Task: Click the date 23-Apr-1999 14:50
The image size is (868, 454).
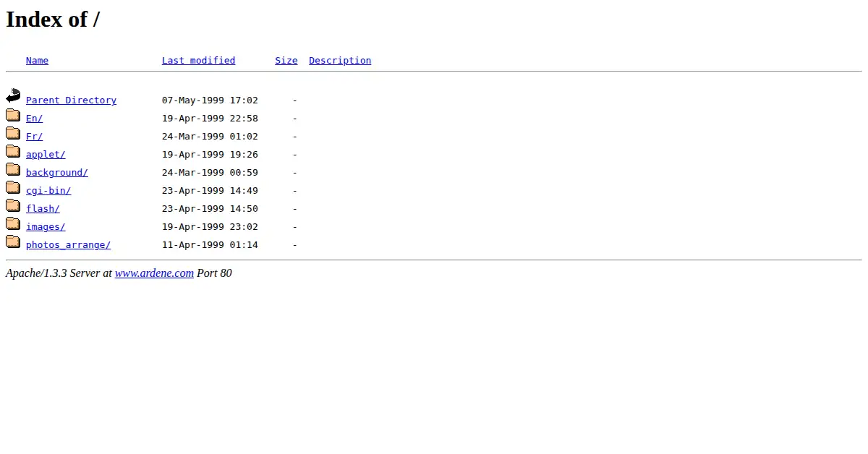Action: pos(210,209)
